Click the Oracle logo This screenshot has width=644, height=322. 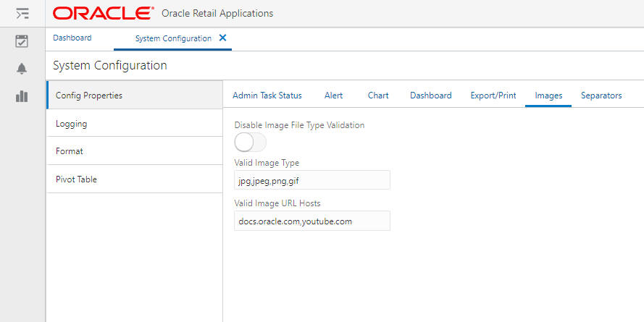tap(103, 13)
